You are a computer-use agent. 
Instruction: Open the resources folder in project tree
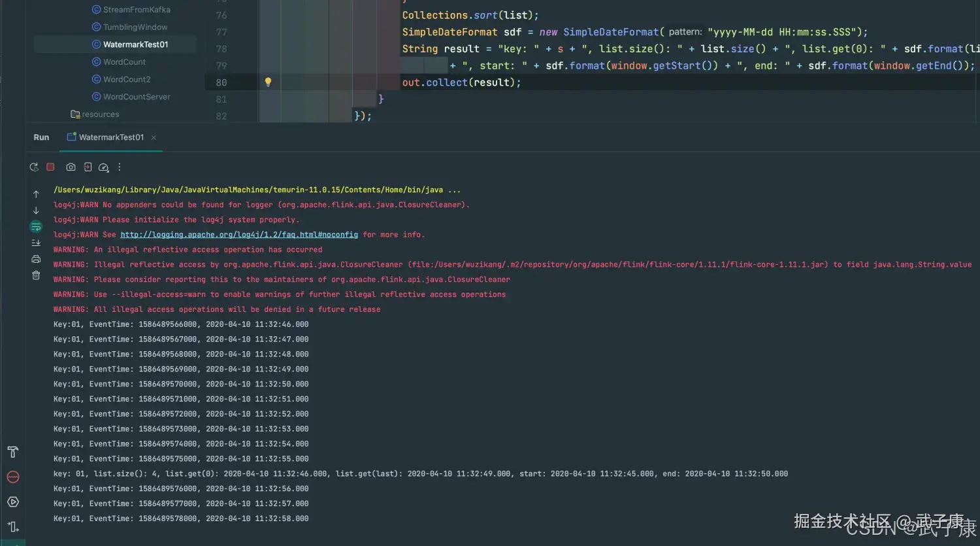[x=95, y=114]
